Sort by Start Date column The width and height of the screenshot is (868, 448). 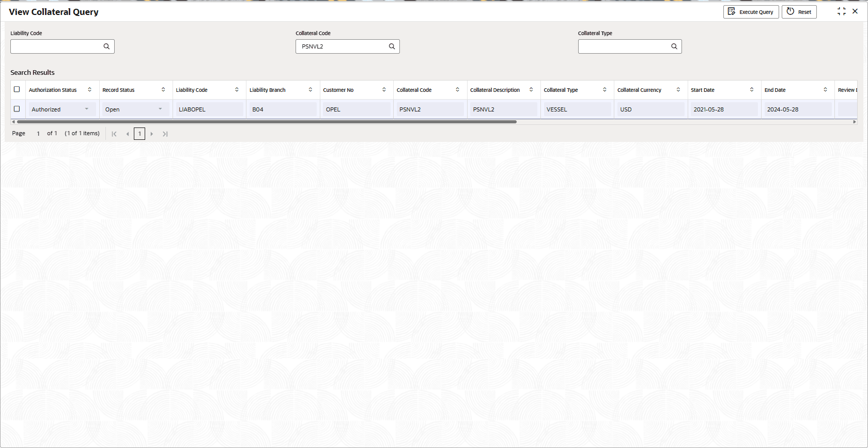point(751,90)
